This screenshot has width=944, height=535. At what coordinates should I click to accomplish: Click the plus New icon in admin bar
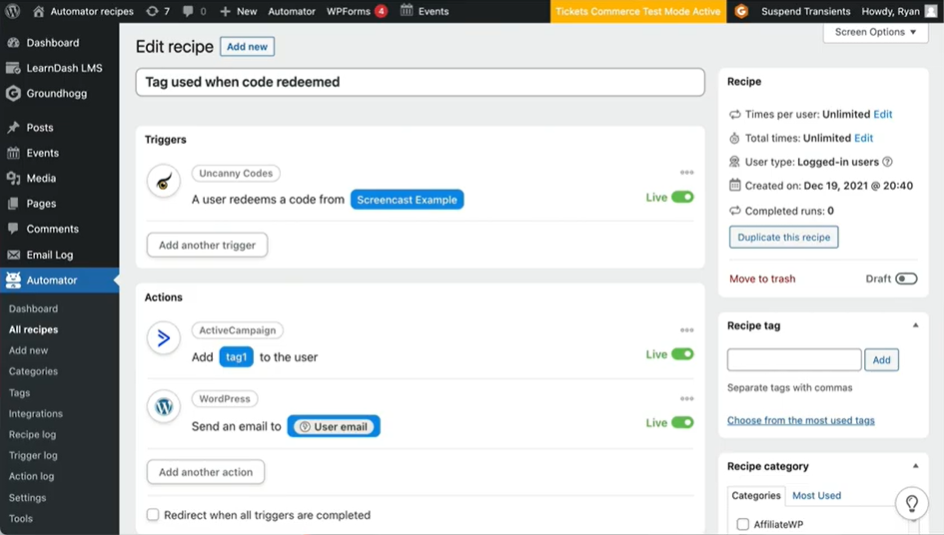(225, 11)
